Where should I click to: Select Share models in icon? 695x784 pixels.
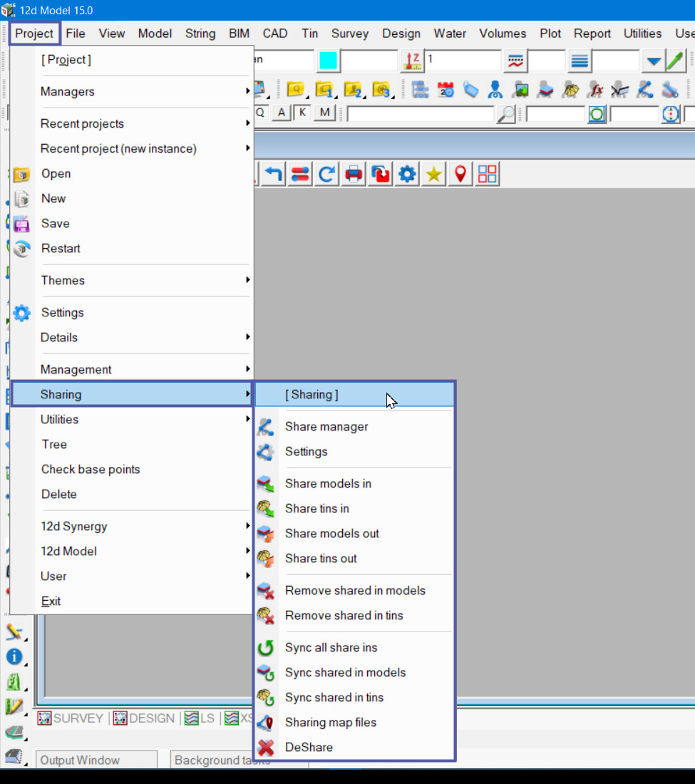pos(265,484)
